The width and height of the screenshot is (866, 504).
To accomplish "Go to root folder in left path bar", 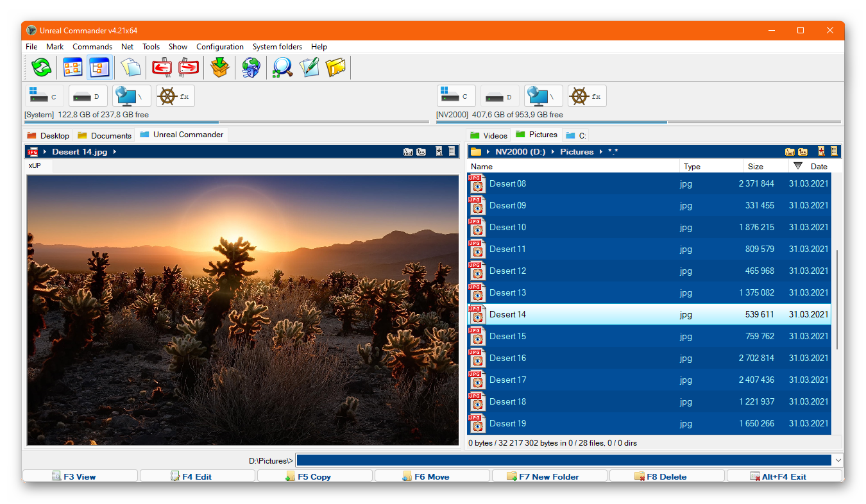I will click(x=408, y=152).
